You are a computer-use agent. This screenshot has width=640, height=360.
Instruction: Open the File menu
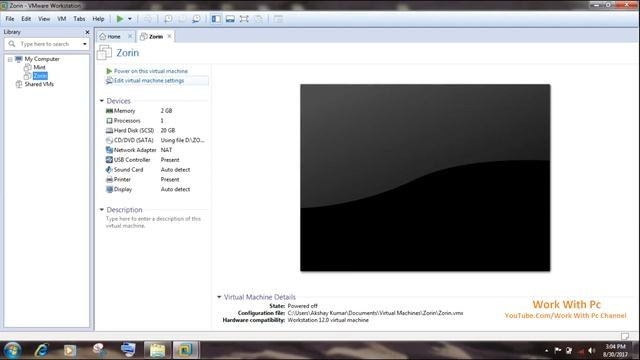(10, 19)
